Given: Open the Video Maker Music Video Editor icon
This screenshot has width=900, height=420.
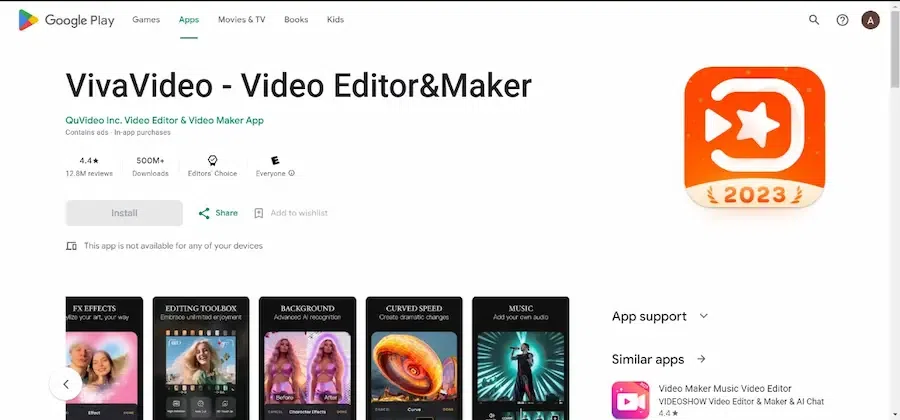Looking at the screenshot, I should 630,400.
